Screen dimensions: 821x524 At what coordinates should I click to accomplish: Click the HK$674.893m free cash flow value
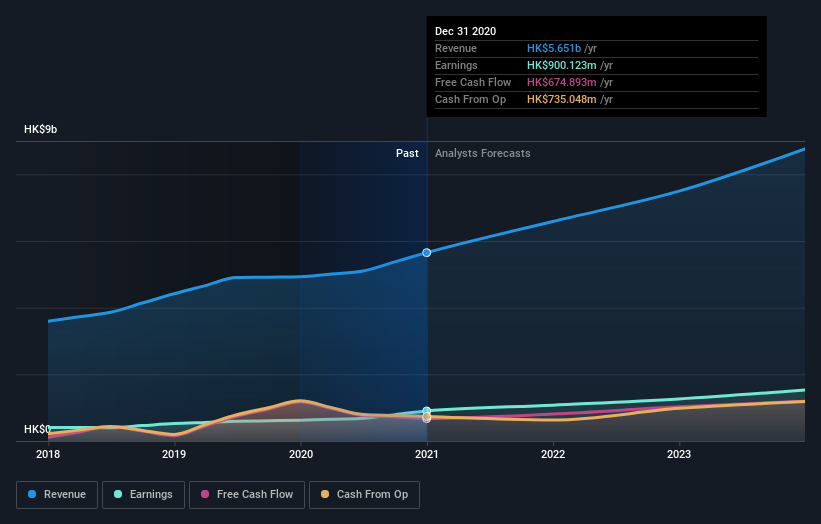click(562, 82)
